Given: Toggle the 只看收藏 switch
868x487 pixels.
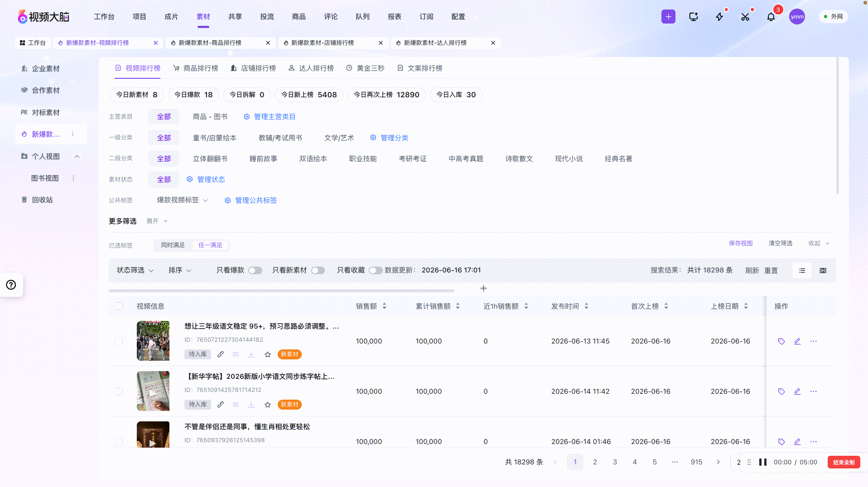Looking at the screenshot, I should [x=376, y=271].
